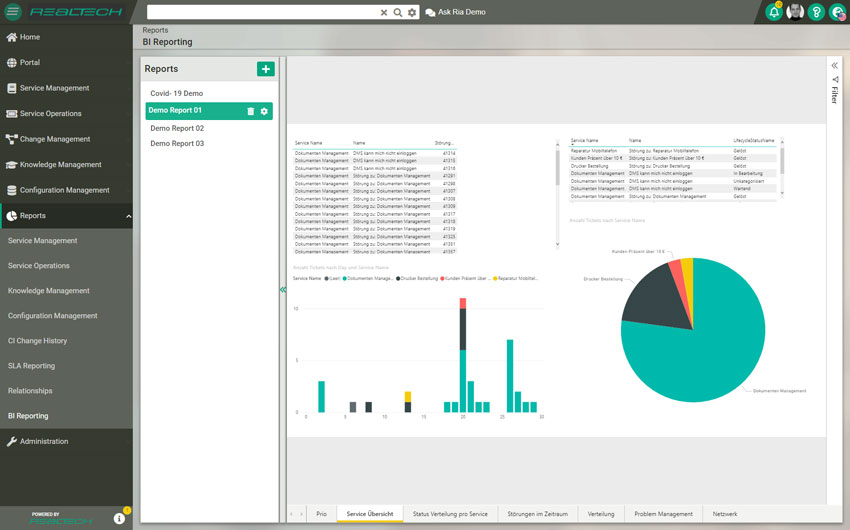Click the search magnifier icon

[x=398, y=12]
